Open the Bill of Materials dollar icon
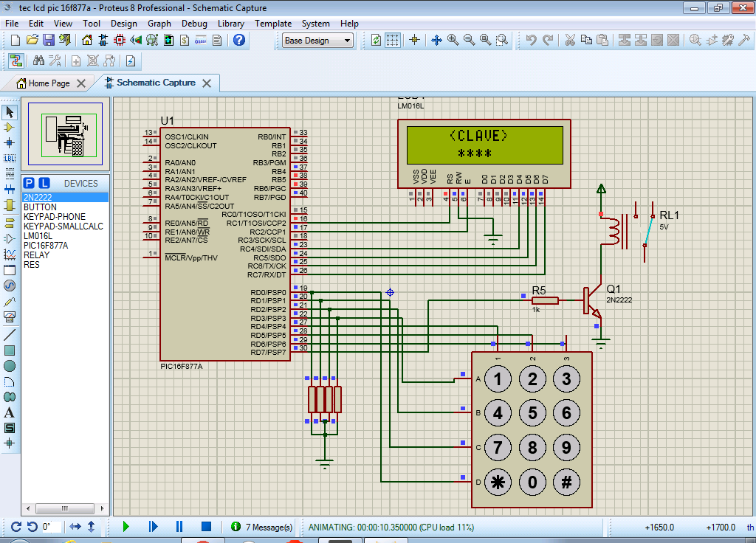 185,40
